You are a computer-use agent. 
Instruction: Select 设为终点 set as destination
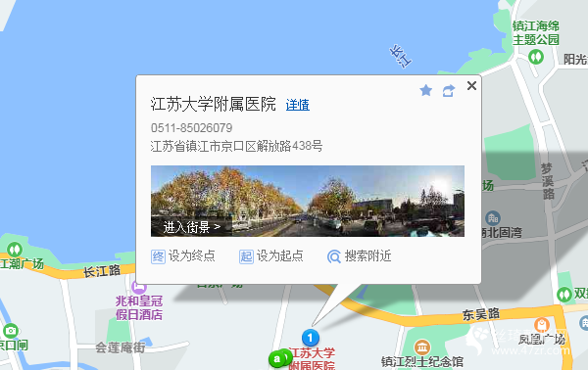(183, 256)
